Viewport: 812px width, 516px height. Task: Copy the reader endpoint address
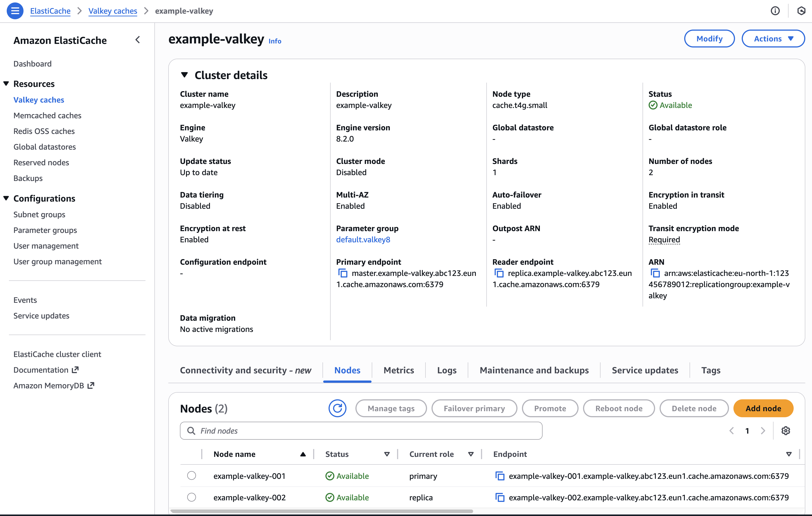(499, 273)
